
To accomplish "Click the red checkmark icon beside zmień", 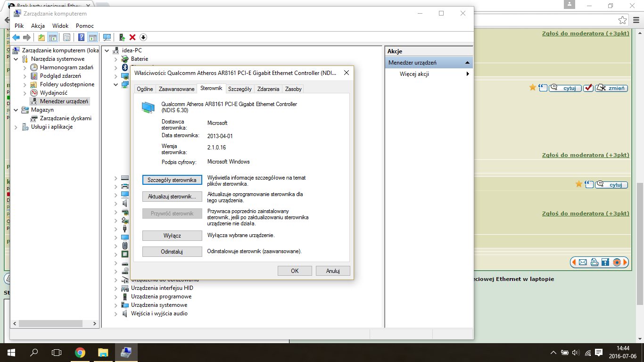I will (x=588, y=88).
